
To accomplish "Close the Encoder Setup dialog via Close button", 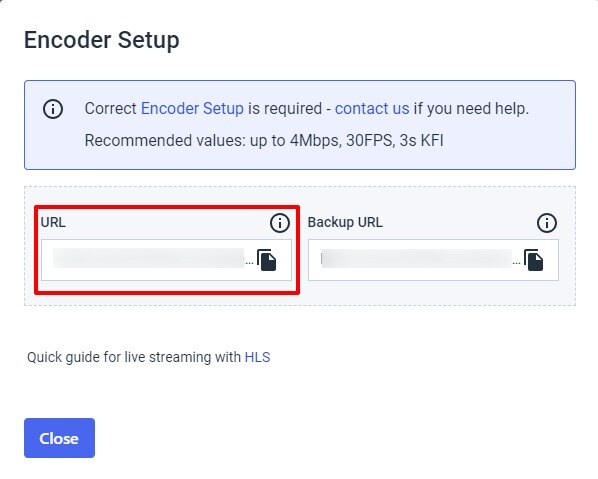I will 59,438.
